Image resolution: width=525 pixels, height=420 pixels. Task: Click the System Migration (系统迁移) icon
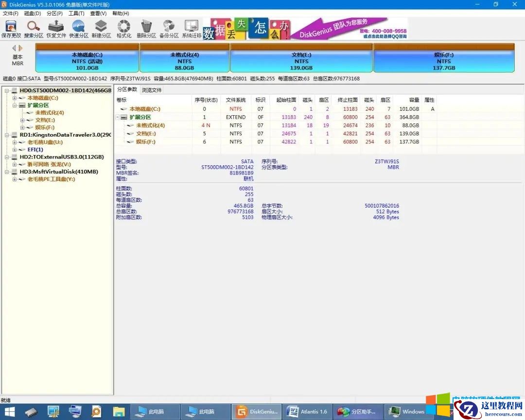(192, 29)
